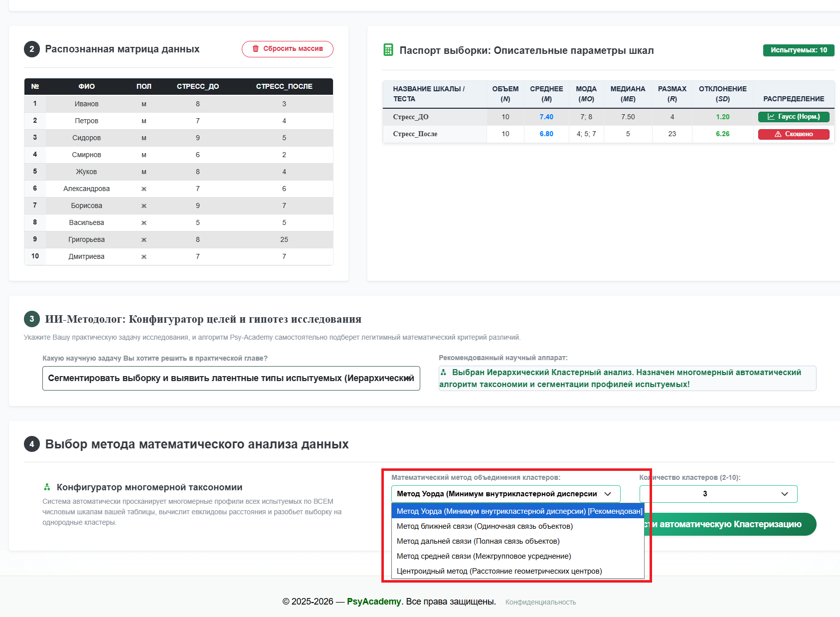Click the trash icon in Сбросить массив
Screen dimensions: 840x617
tap(256, 48)
